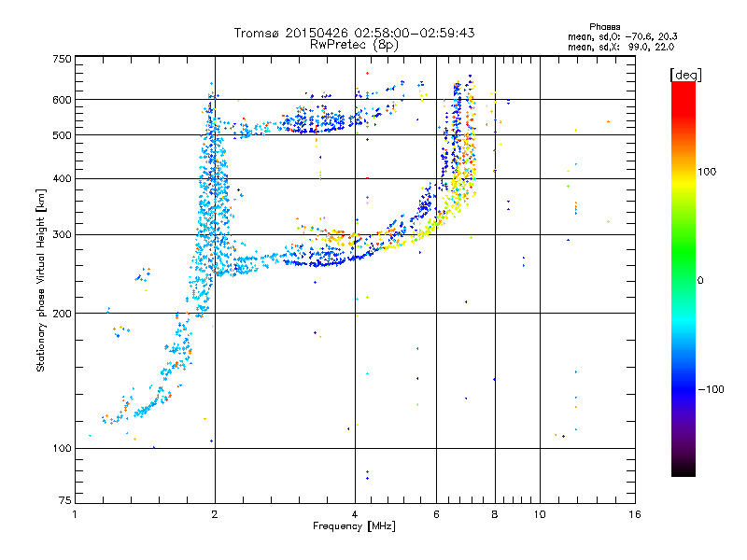Click the y-axis tick label '600'

point(62,100)
